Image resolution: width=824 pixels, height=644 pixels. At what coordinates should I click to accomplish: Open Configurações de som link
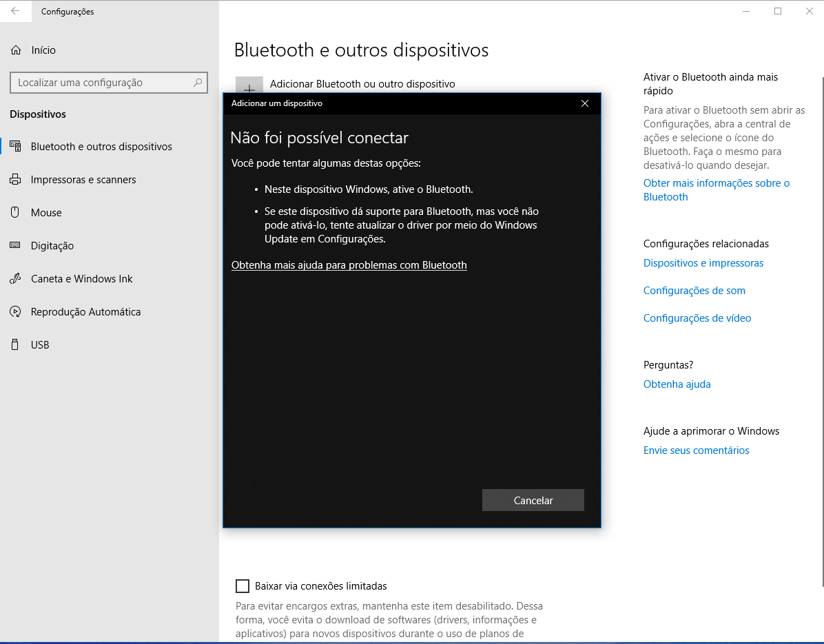click(x=694, y=291)
